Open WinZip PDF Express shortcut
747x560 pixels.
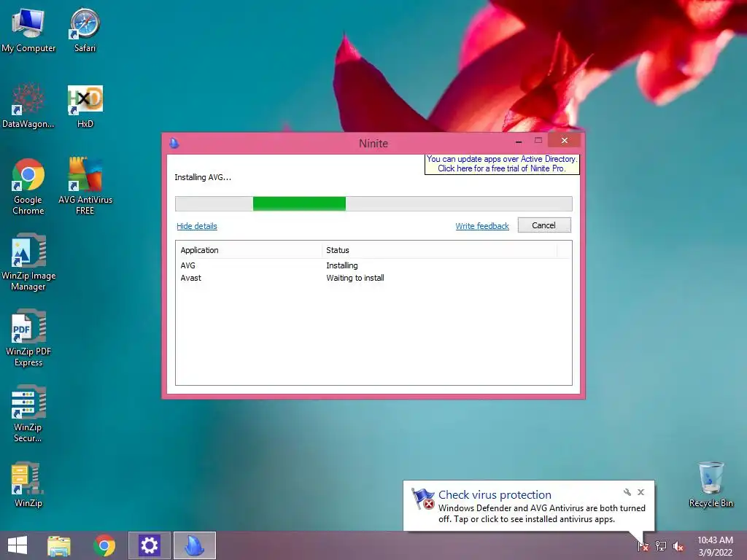pos(28,338)
